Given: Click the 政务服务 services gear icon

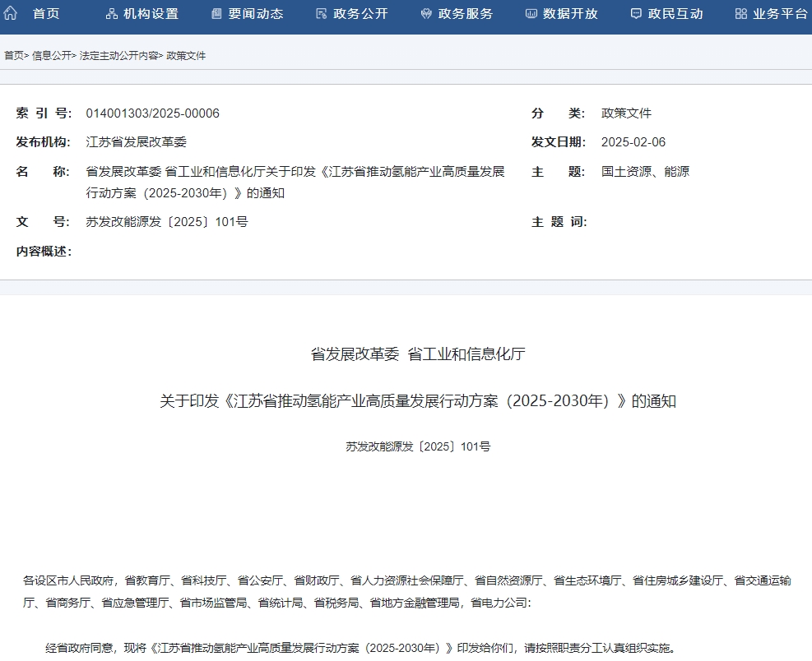Looking at the screenshot, I should (425, 12).
